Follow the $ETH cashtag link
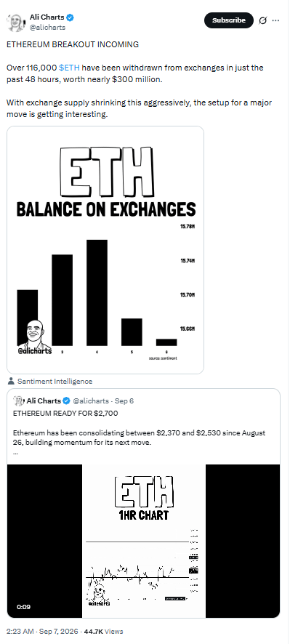The image size is (290, 644). click(70, 68)
